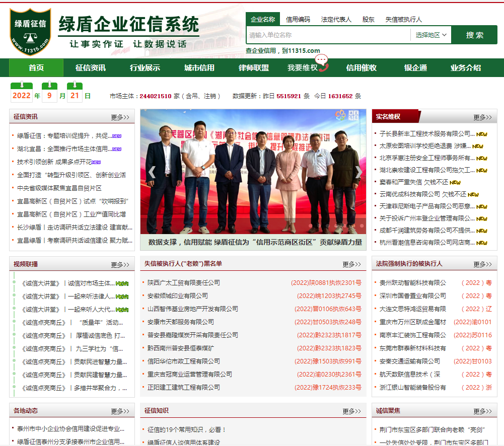The height and width of the screenshot is (446, 504).
Task: Open the 城市信用 navigation item
Action: 199,68
